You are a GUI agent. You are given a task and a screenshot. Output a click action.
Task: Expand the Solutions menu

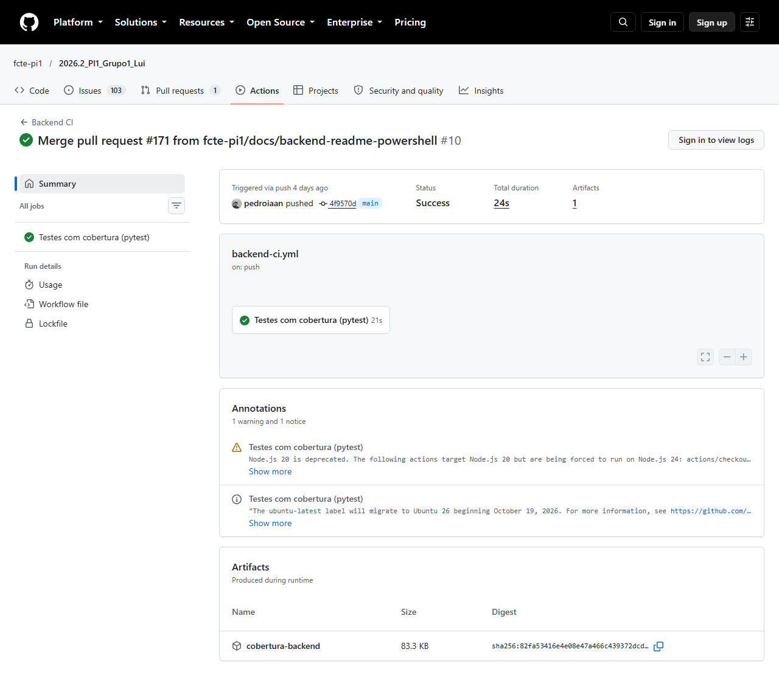click(141, 23)
